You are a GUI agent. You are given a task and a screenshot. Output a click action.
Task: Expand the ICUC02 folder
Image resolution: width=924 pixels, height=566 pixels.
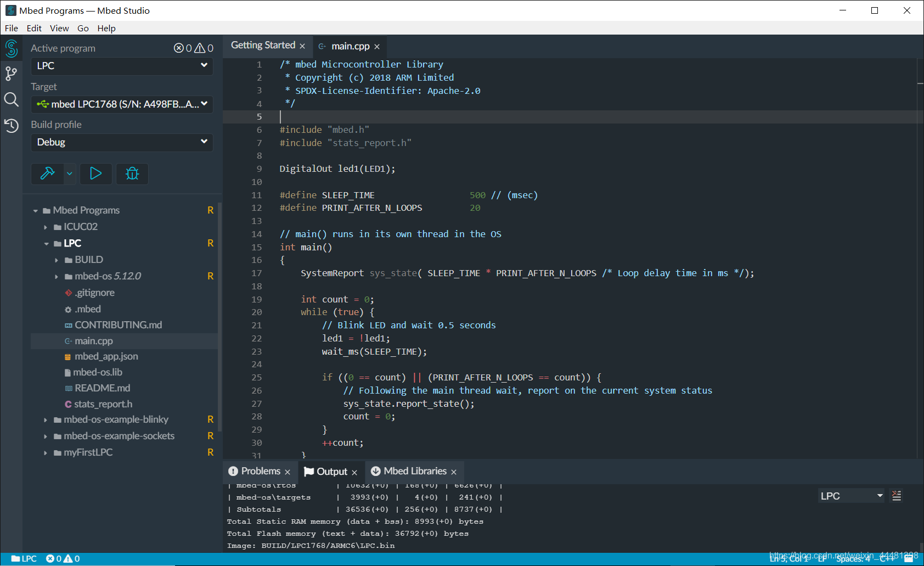pos(46,227)
